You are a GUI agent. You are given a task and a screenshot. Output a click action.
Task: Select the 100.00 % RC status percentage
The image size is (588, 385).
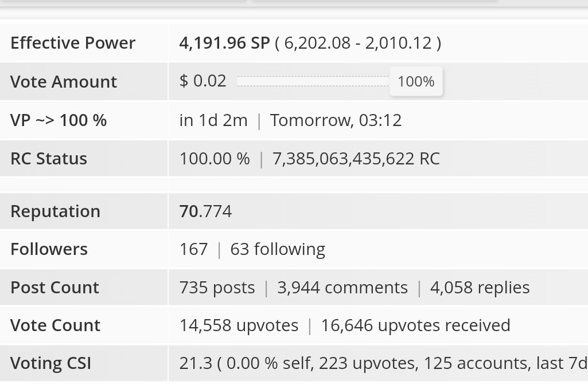215,159
